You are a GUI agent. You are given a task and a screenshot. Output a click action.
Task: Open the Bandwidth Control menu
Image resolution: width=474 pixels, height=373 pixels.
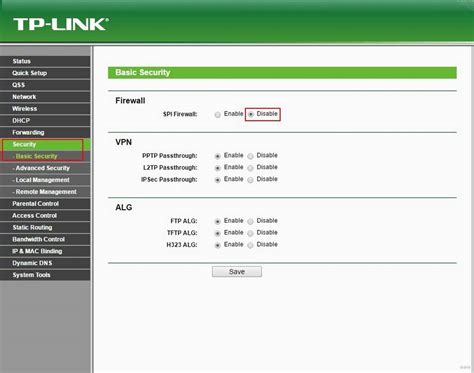45,239
